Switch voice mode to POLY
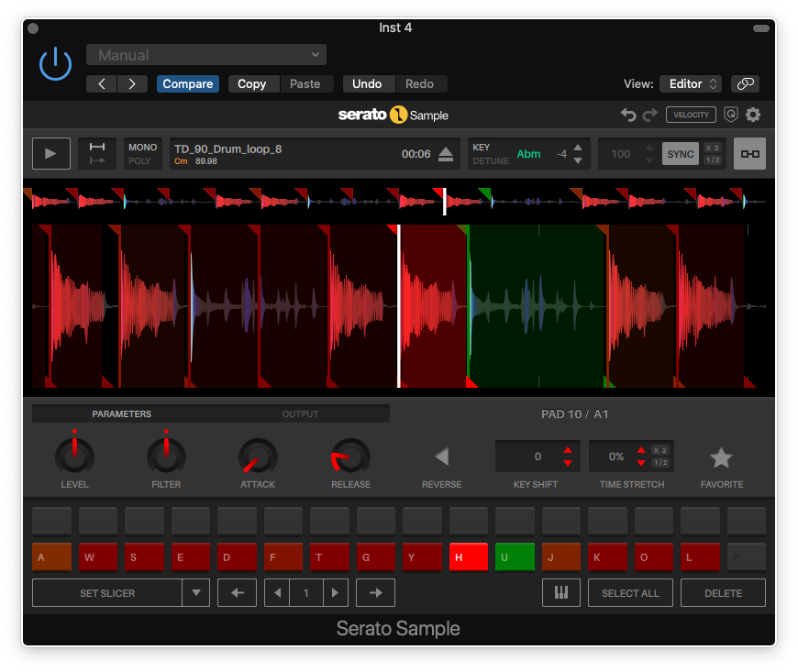Viewport: 798px width, 672px height. [139, 161]
